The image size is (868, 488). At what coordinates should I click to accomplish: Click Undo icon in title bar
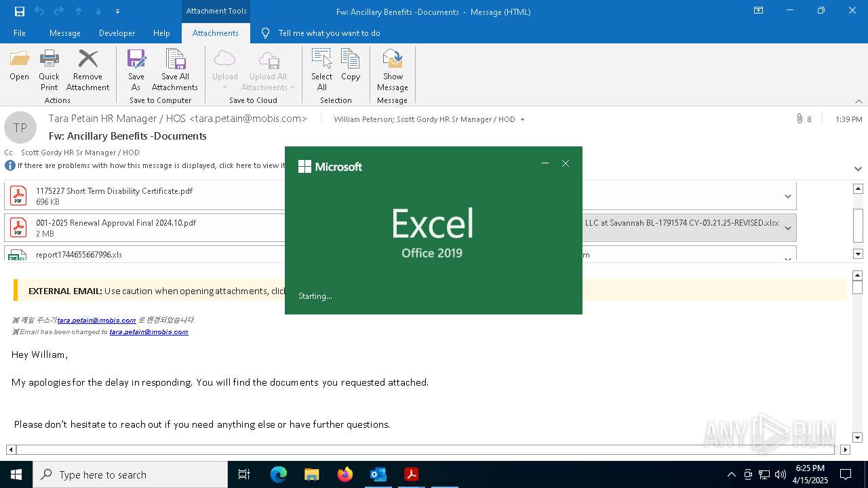point(39,11)
